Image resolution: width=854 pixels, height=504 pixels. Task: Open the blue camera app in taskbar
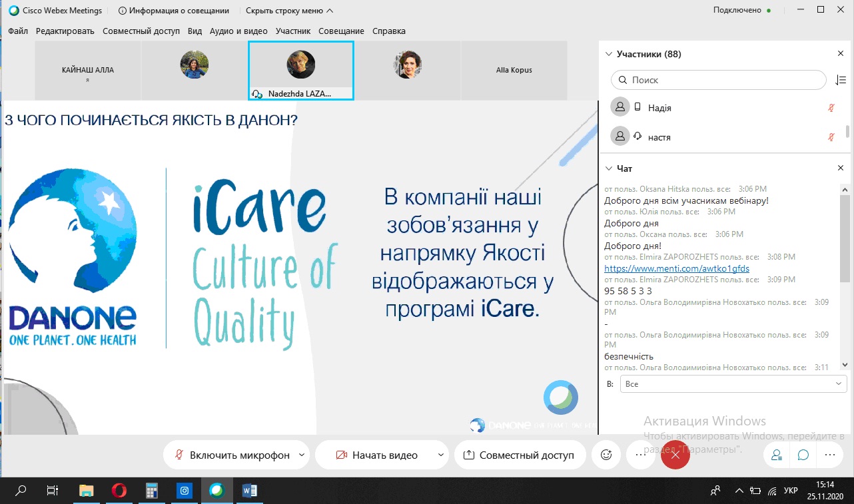185,491
